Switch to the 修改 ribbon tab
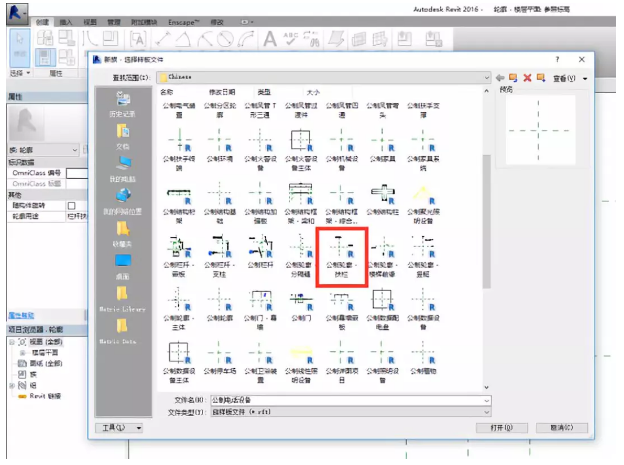The image size is (624, 465). [x=217, y=22]
